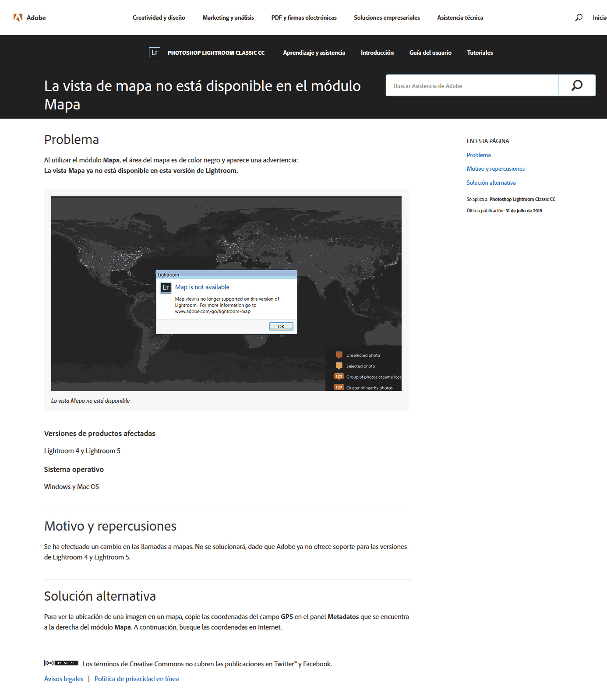Click the Selected photo marker icon
The image size is (607, 700).
[x=339, y=366]
